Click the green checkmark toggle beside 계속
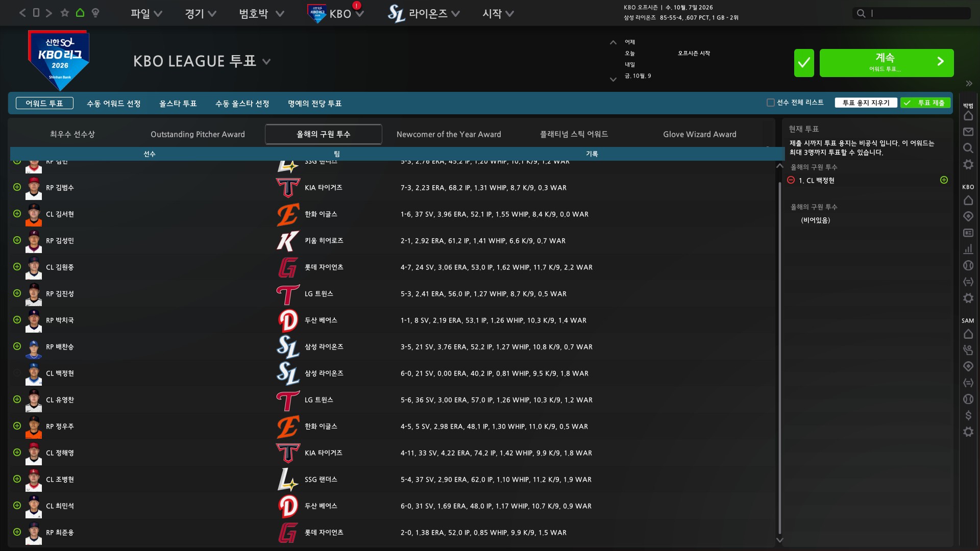 tap(803, 63)
